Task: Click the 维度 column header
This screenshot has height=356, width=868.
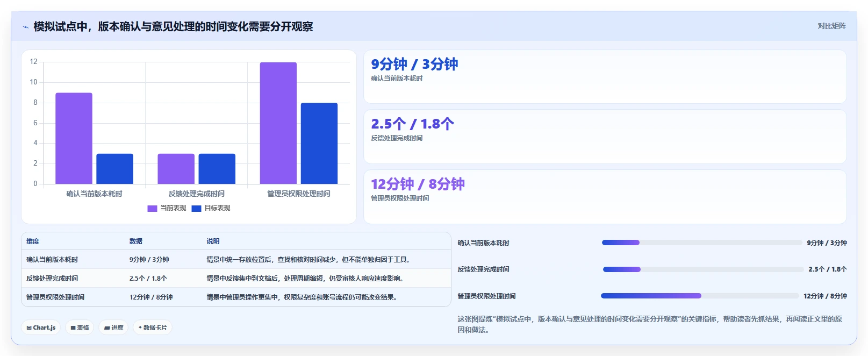Action: [x=33, y=241]
